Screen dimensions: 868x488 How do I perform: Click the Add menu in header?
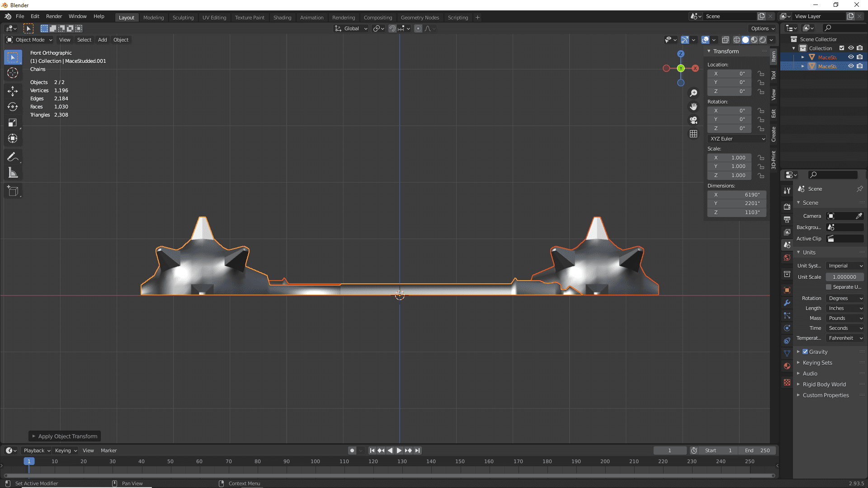coord(102,39)
